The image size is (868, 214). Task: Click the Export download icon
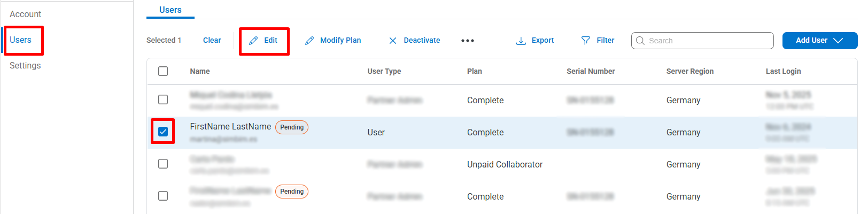521,41
